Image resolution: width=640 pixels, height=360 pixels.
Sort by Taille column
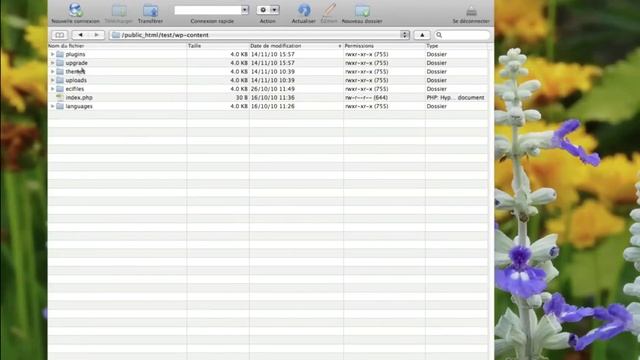[218, 46]
